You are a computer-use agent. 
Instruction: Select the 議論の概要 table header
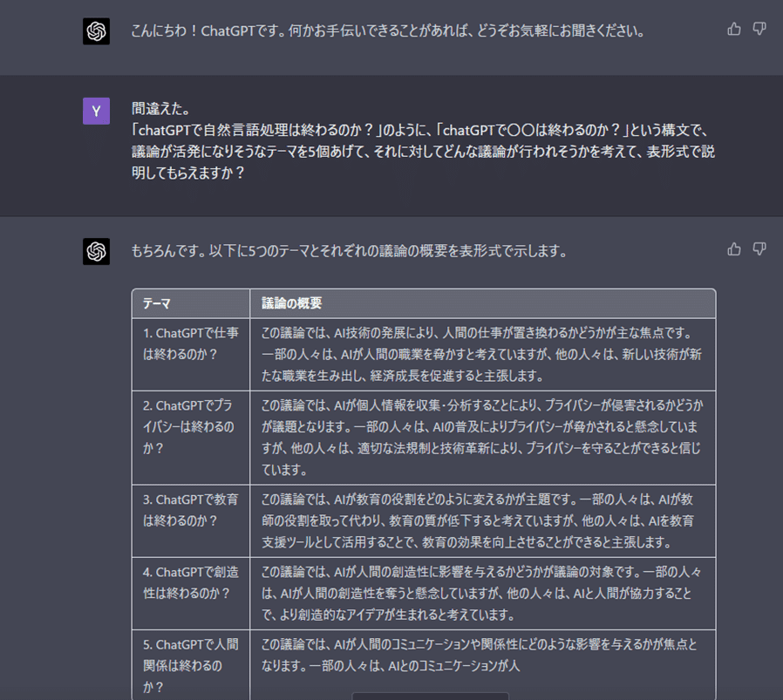483,303
